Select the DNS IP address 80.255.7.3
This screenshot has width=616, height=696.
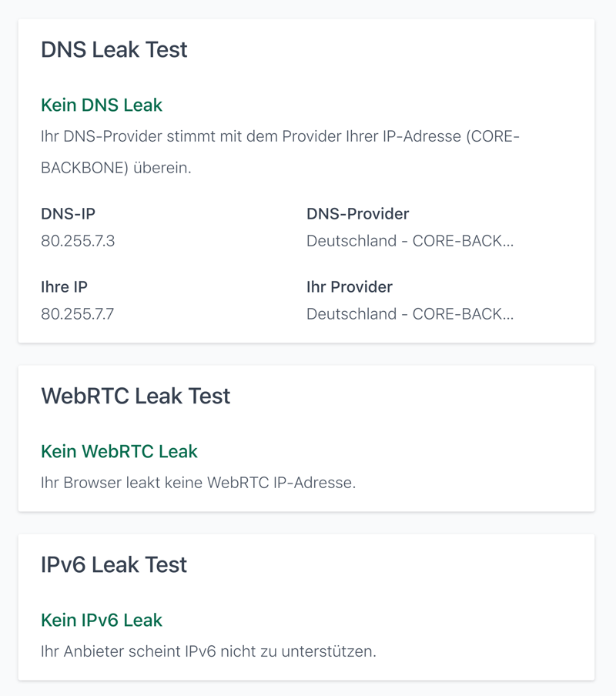pos(78,241)
